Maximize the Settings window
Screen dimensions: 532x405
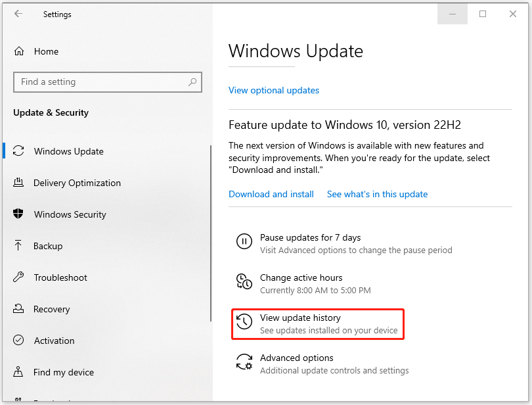pos(483,14)
